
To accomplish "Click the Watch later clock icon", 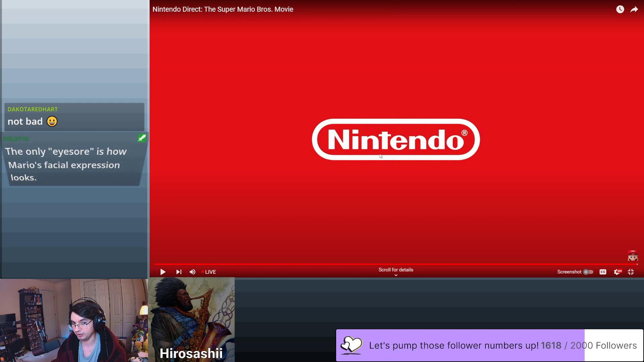I will [620, 9].
